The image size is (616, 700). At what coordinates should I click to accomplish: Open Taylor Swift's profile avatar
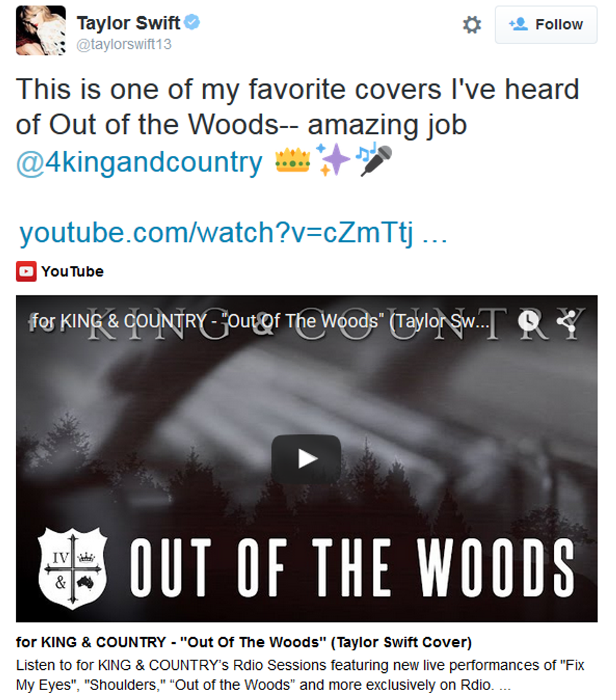tap(41, 30)
